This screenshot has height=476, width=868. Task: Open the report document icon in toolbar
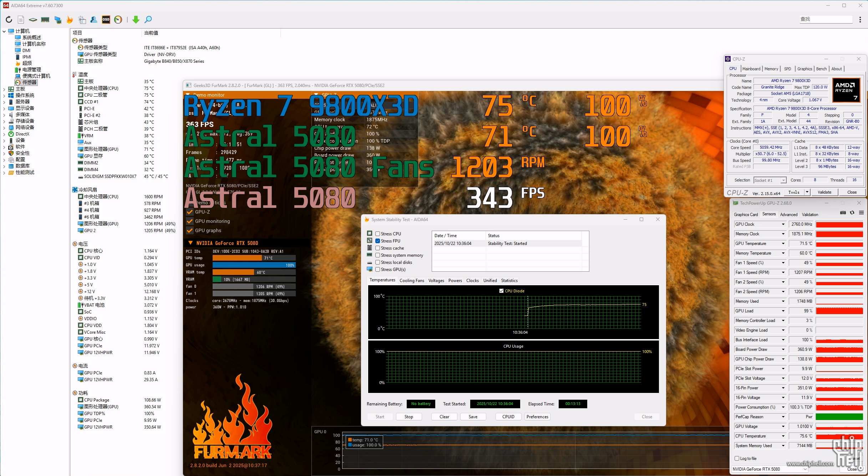pyautogui.click(x=21, y=20)
